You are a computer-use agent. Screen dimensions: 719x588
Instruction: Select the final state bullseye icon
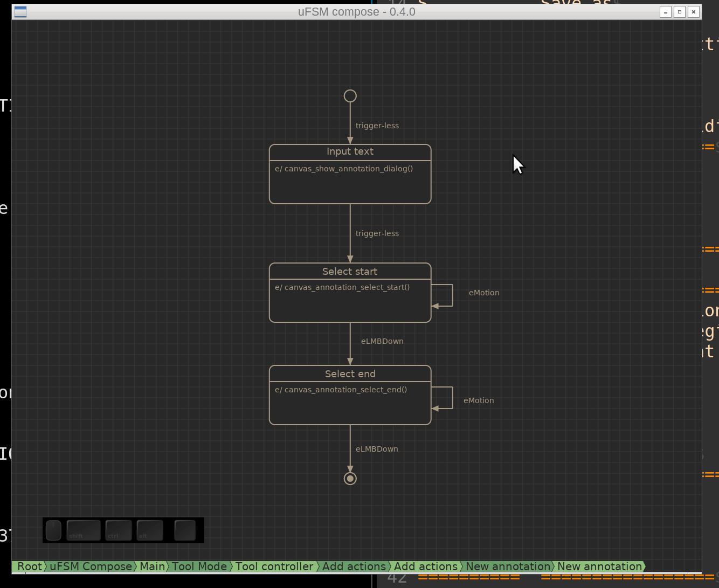coord(350,478)
